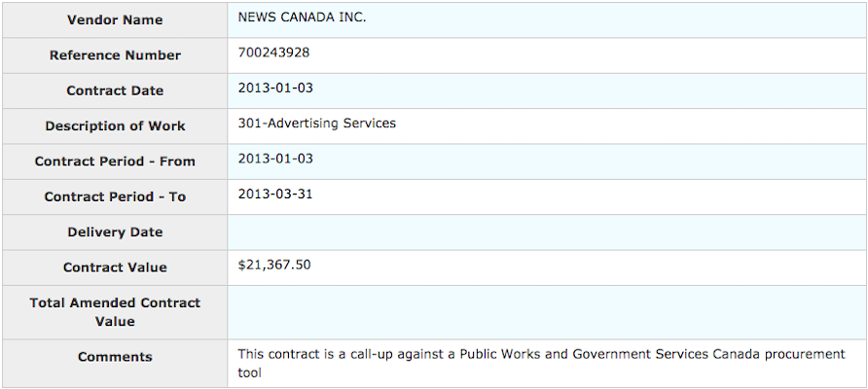
Task: Select reference number 700243928
Action: click(273, 53)
